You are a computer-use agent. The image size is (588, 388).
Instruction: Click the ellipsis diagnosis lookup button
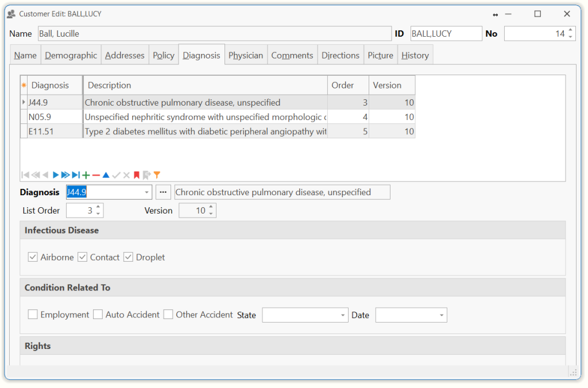coord(164,192)
